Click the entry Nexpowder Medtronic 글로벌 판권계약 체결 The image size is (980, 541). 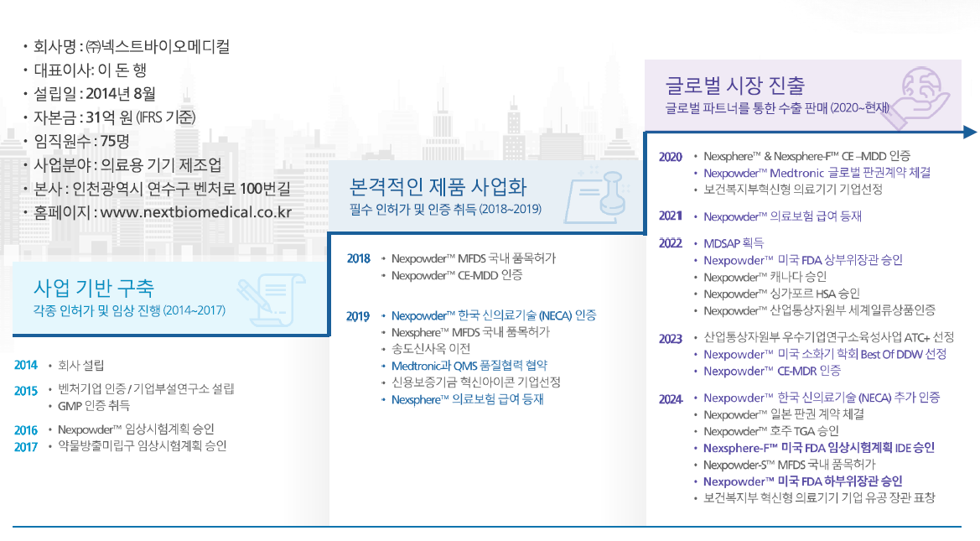tap(817, 173)
